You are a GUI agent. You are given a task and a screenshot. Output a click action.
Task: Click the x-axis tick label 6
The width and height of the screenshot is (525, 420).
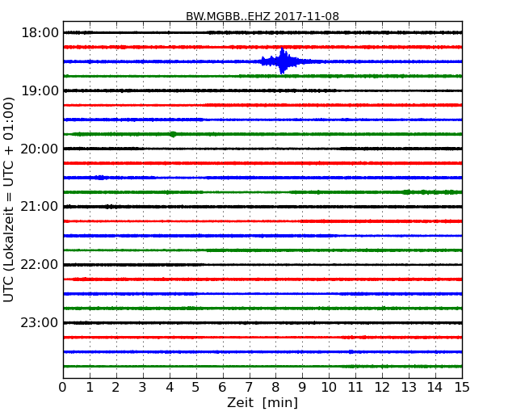[222, 388]
